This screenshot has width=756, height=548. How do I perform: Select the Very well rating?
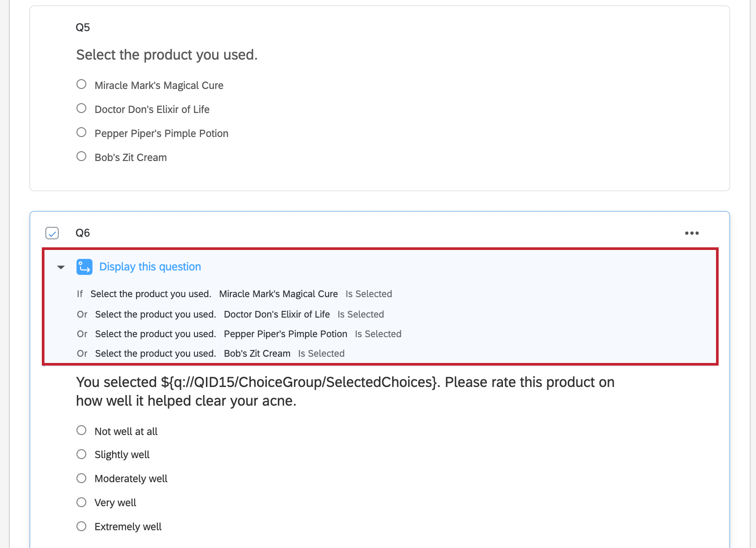click(x=81, y=502)
